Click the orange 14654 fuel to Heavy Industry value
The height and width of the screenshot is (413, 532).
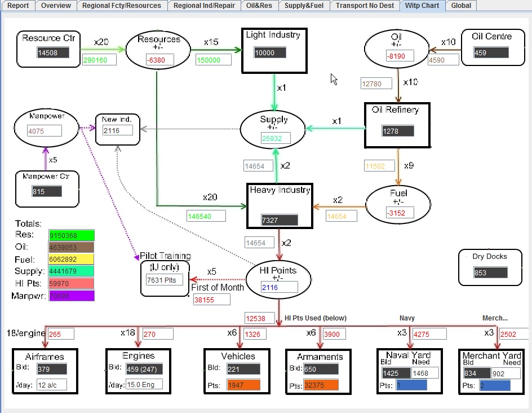[342, 216]
